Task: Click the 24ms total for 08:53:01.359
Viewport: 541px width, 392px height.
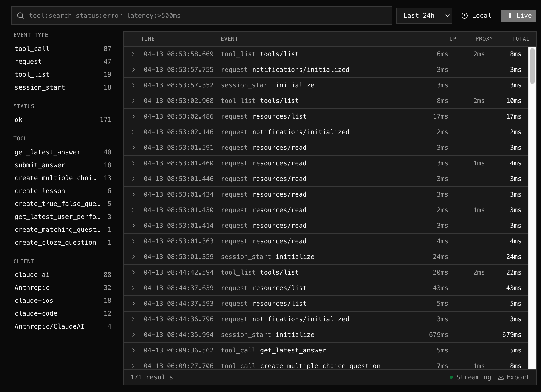Action: tap(514, 257)
